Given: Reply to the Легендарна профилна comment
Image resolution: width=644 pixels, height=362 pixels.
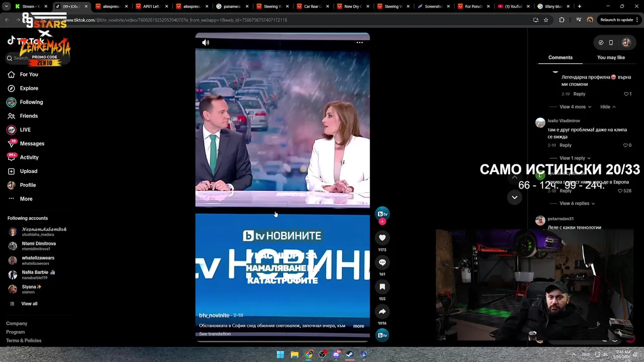Looking at the screenshot, I should (579, 94).
